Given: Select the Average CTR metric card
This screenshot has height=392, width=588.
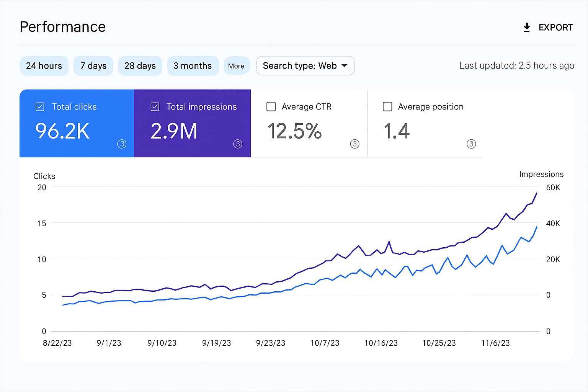Looking at the screenshot, I should pyautogui.click(x=309, y=123).
